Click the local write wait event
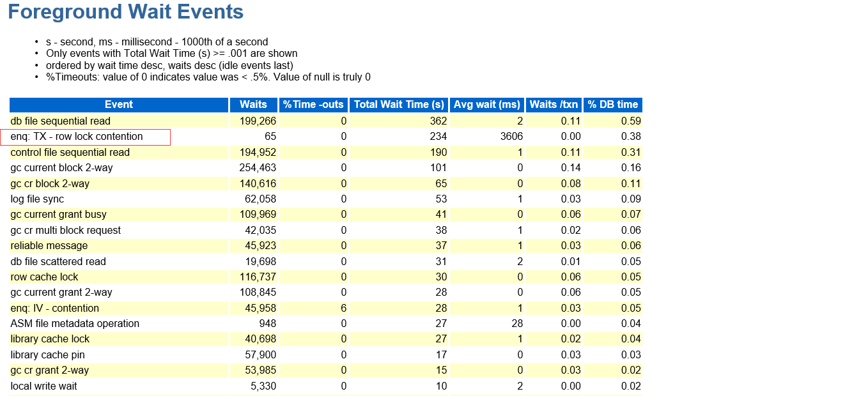The height and width of the screenshot is (396, 868). click(x=44, y=386)
